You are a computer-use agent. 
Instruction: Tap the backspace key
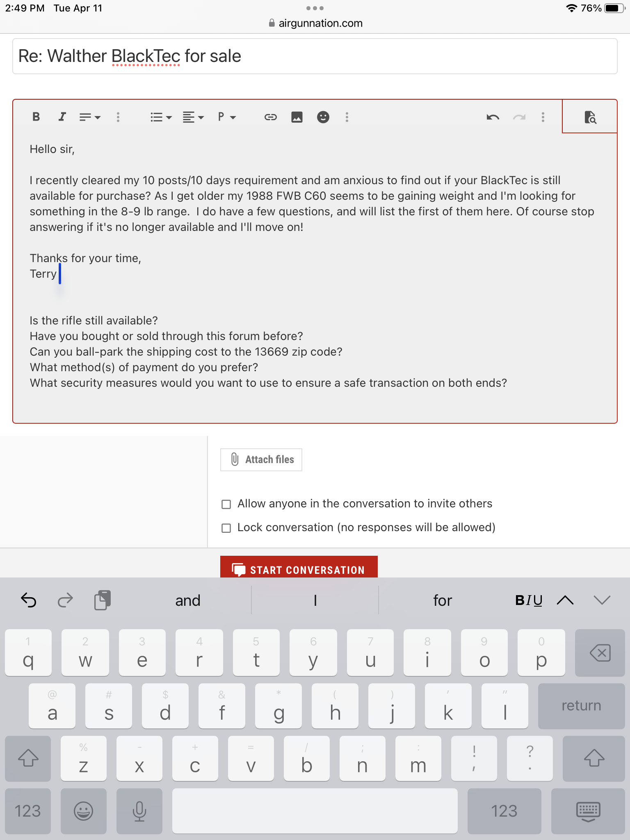pyautogui.click(x=600, y=653)
